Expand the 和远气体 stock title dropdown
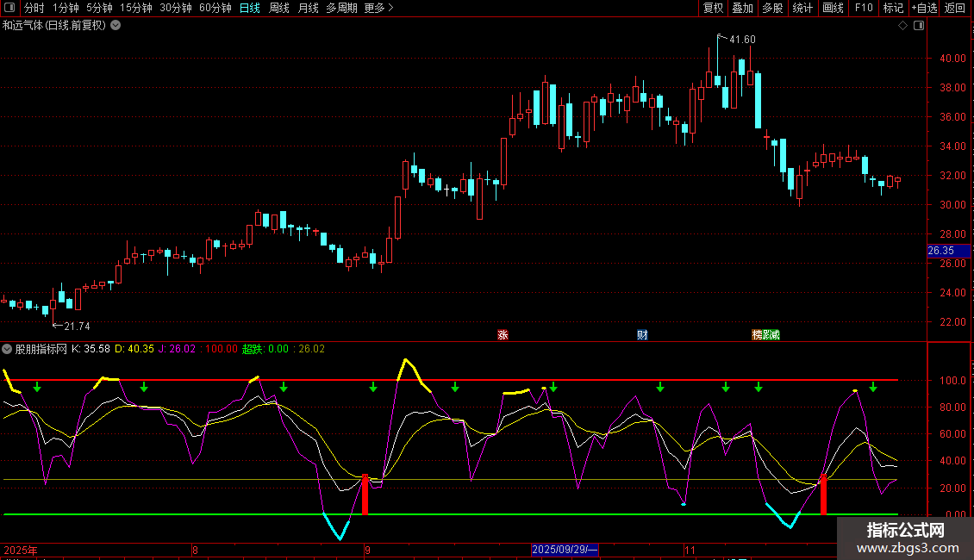This screenshot has height=560, width=974. [x=116, y=26]
